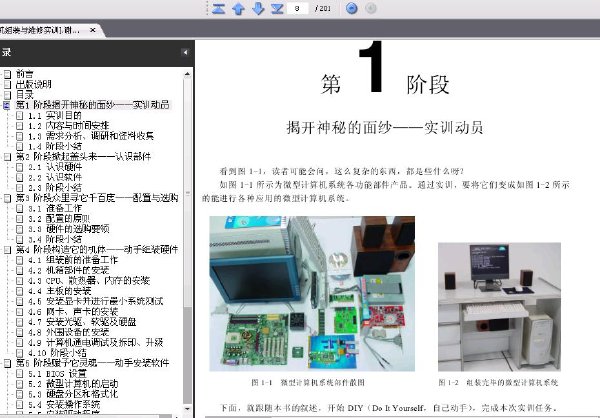
Task: Open bookmark 出版说明
Action: coord(34,84)
